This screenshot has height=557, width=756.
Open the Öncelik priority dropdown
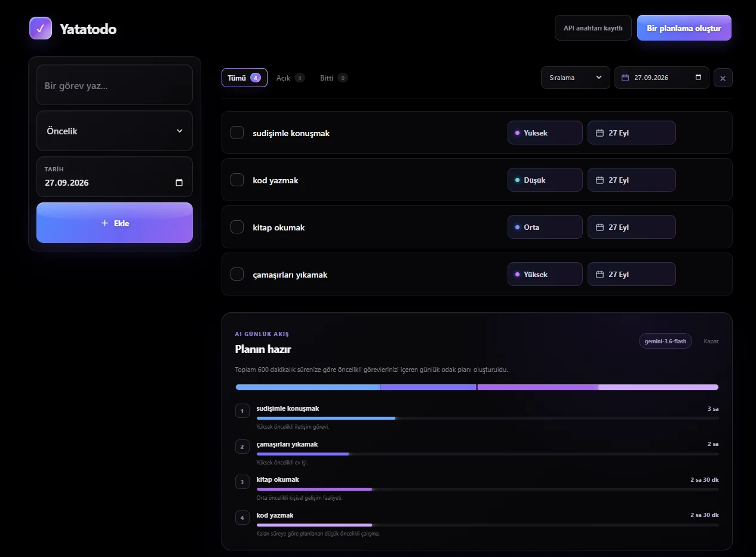pos(115,131)
